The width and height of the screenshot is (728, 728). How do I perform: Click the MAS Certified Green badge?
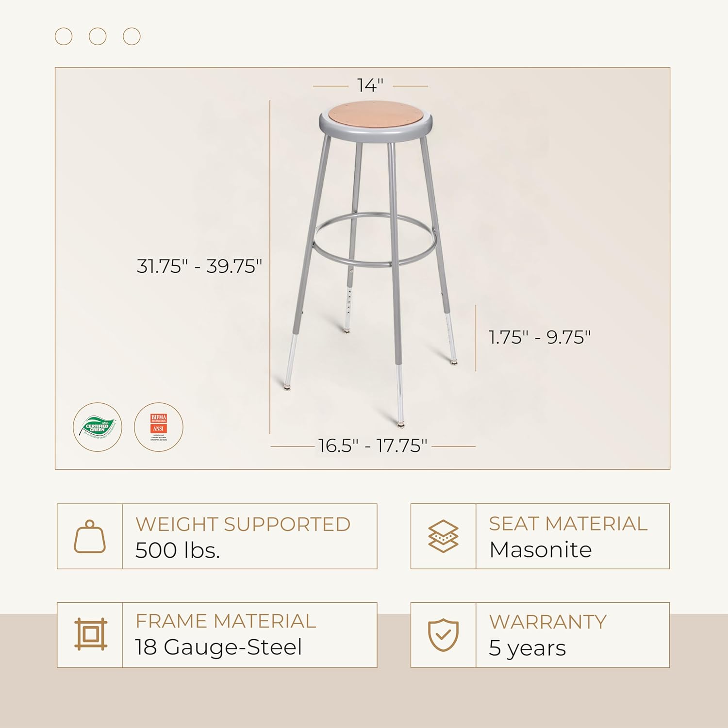[98, 427]
